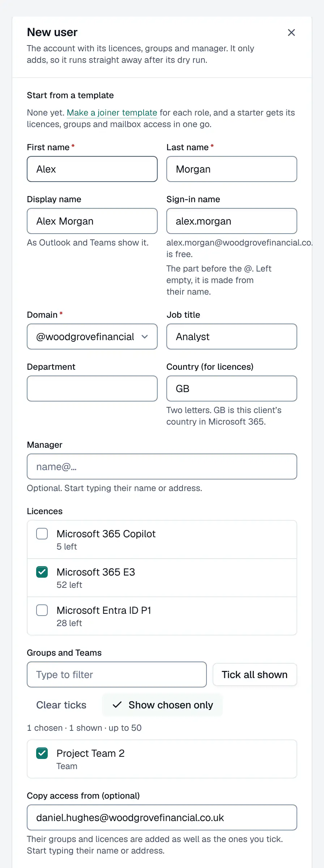Edit the Sign-in name field
This screenshot has width=324, height=868.
[232, 221]
